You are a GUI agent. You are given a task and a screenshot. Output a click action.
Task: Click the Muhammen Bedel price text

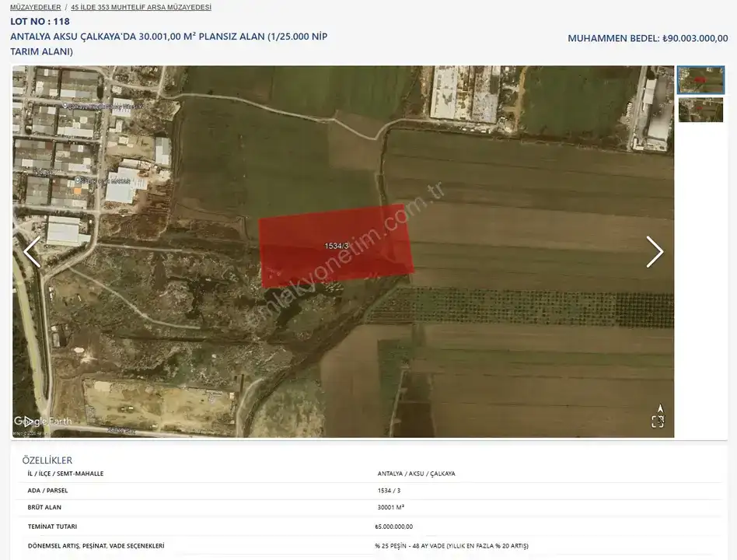tap(647, 38)
